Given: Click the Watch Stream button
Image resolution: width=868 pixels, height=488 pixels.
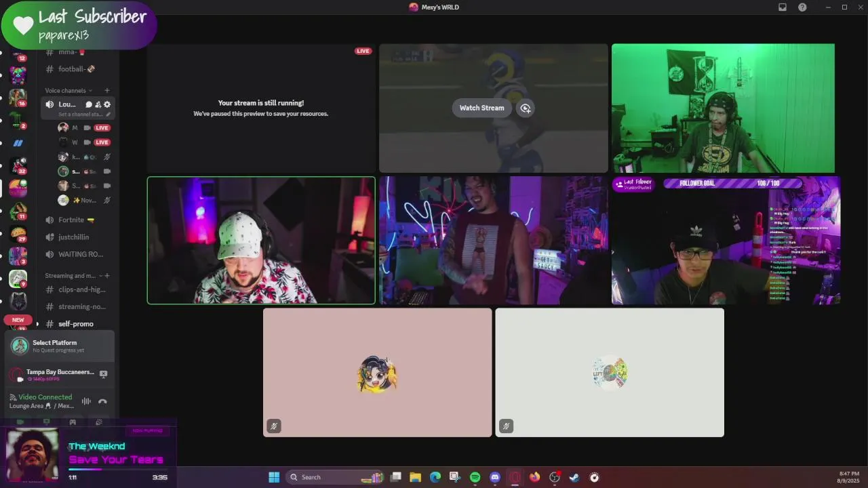Looking at the screenshot, I should coord(482,108).
